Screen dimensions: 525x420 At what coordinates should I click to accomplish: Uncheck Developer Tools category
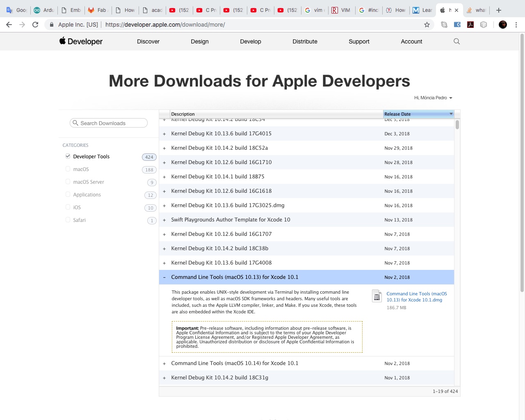(x=68, y=156)
